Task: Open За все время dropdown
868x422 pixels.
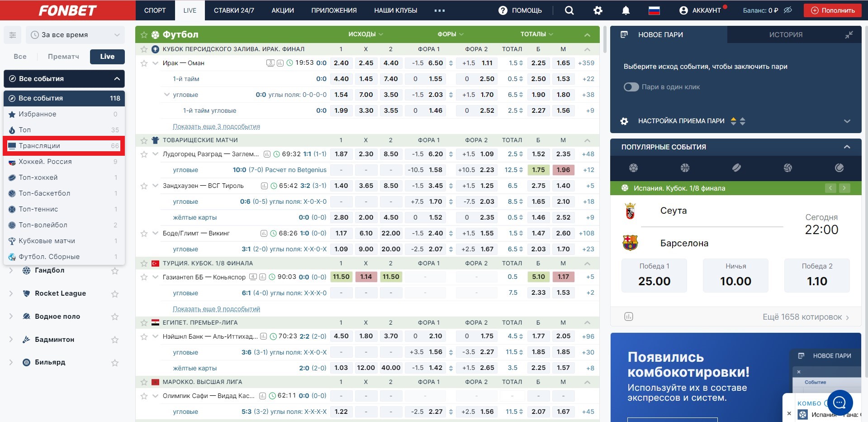Action: coord(75,35)
